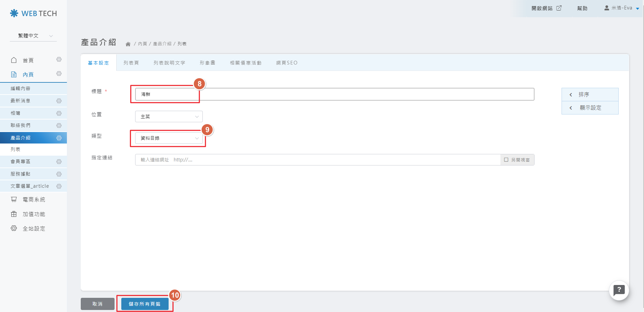Expand the 顯示設定 side panel
The image size is (644, 312).
tap(590, 108)
